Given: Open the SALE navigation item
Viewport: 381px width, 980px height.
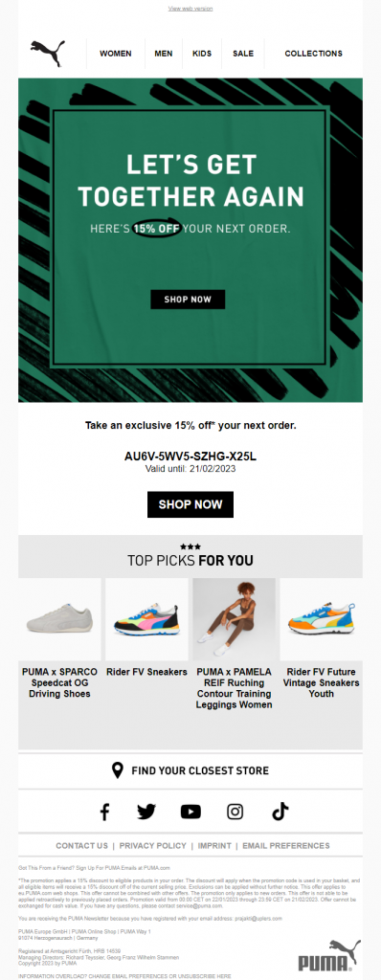Looking at the screenshot, I should pos(243,54).
